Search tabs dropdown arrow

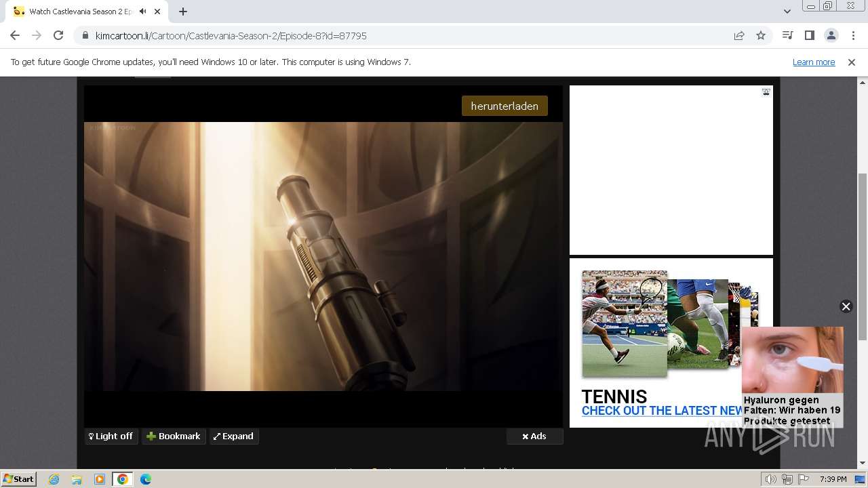point(787,12)
